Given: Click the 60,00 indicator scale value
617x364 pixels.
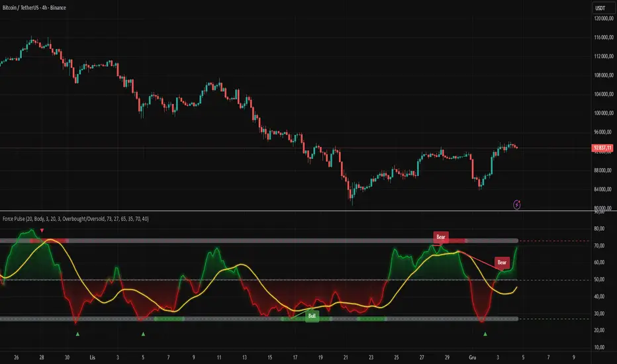Looking at the screenshot, I should 599,263.
